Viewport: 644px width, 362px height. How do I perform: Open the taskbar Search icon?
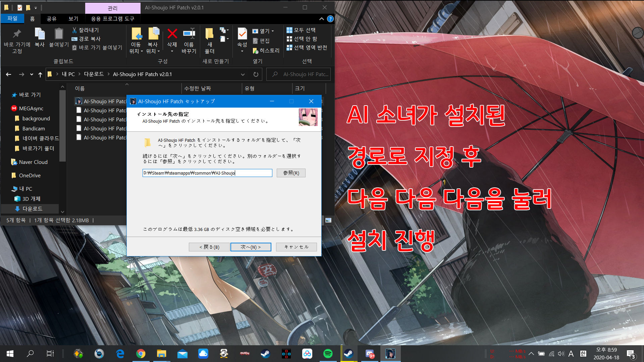click(30, 354)
